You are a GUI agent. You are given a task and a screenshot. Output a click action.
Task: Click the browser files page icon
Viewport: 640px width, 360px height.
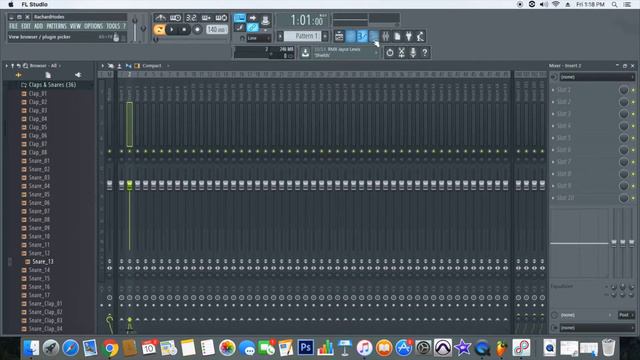pos(48,75)
